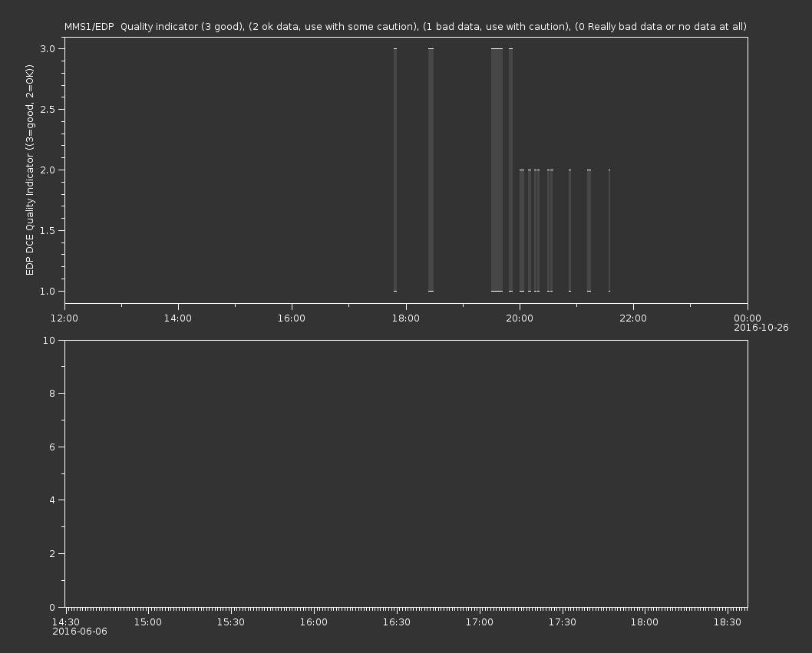
Task: Click the widest quality-3 data bar near 19:35
Action: coord(497,170)
